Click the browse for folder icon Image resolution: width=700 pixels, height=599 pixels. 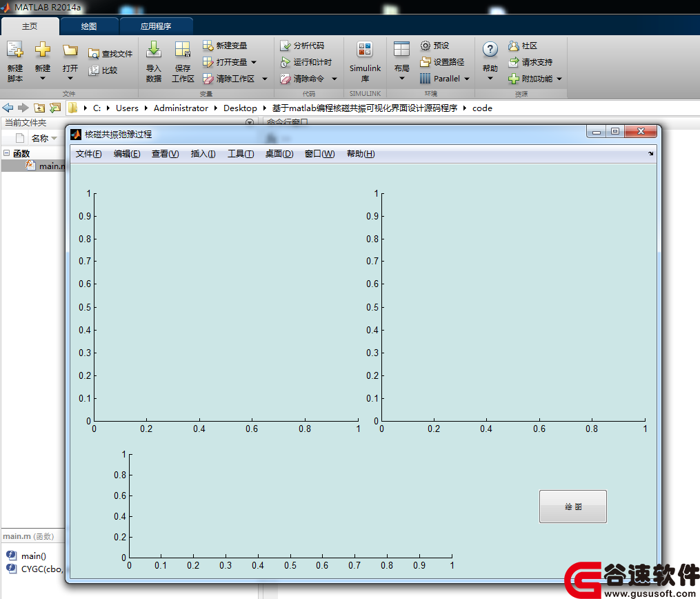55,108
